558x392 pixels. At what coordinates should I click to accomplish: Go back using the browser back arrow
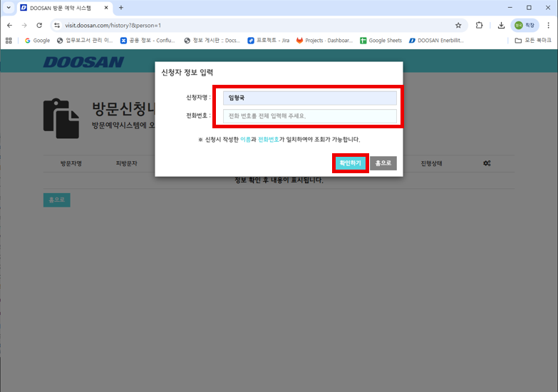(x=9, y=25)
